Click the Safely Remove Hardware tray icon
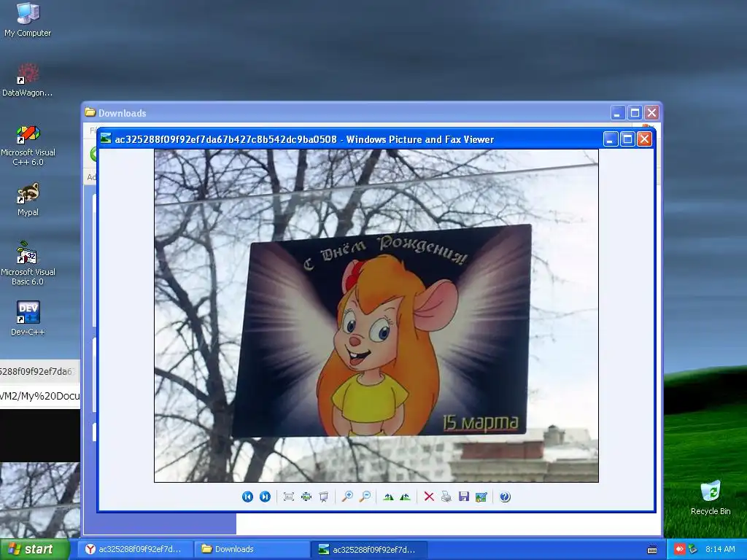747x560 pixels. [692, 549]
